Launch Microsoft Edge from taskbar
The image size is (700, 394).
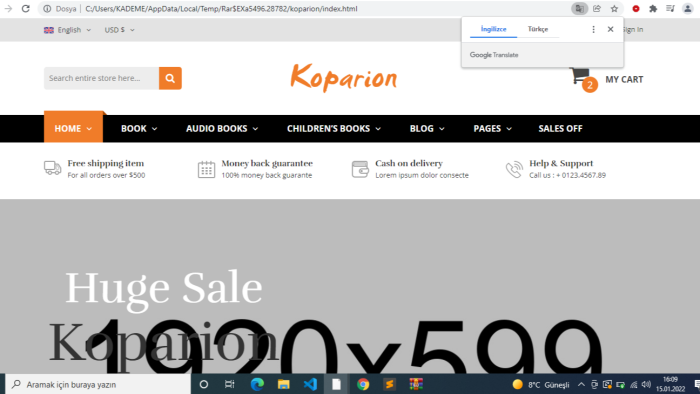(257, 384)
